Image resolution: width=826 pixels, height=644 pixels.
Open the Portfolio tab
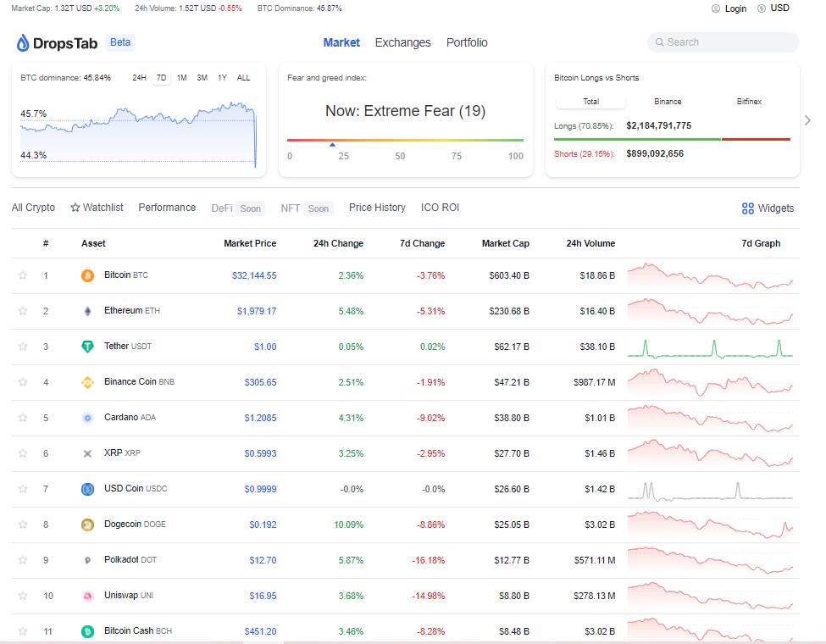tap(467, 42)
